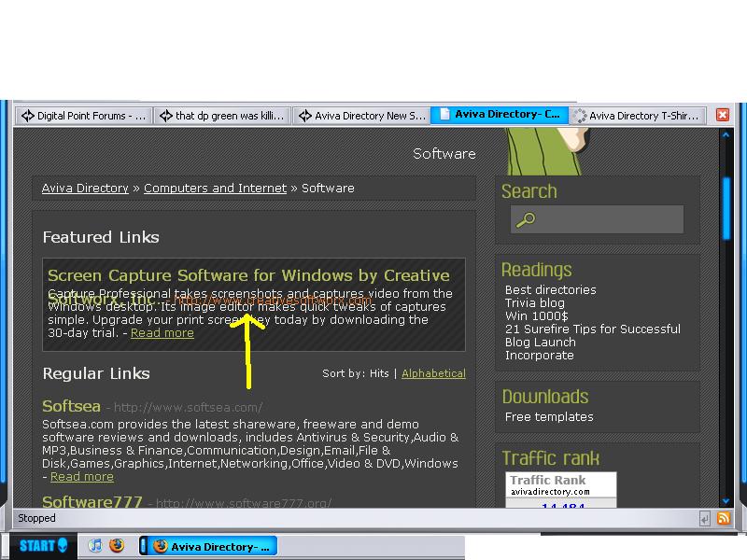Click the http://www.softsea.com/ URL text
The height and width of the screenshot is (560, 747).
pyautogui.click(x=189, y=408)
